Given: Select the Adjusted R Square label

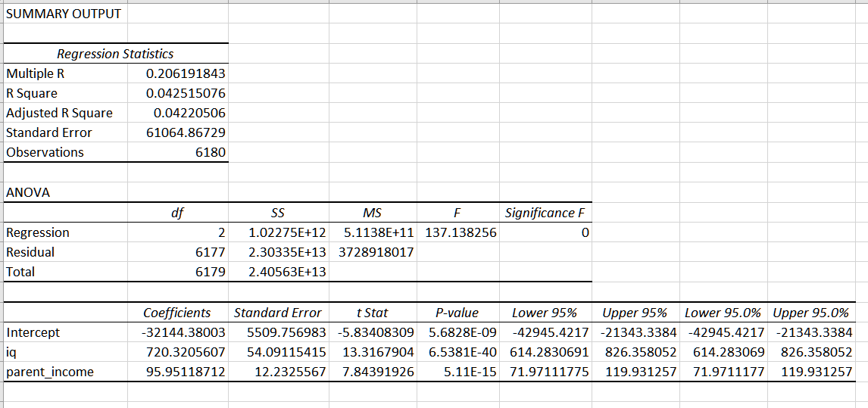Looking at the screenshot, I should [66, 113].
